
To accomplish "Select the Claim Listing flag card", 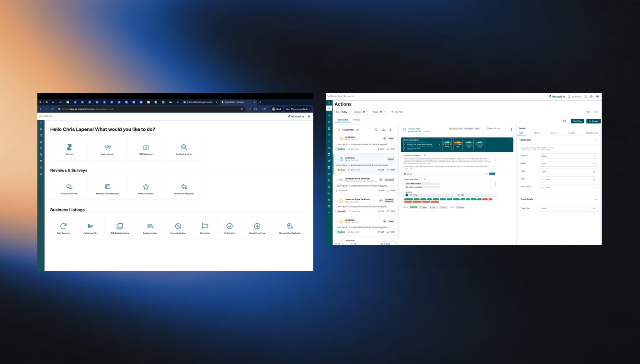I will [205, 227].
